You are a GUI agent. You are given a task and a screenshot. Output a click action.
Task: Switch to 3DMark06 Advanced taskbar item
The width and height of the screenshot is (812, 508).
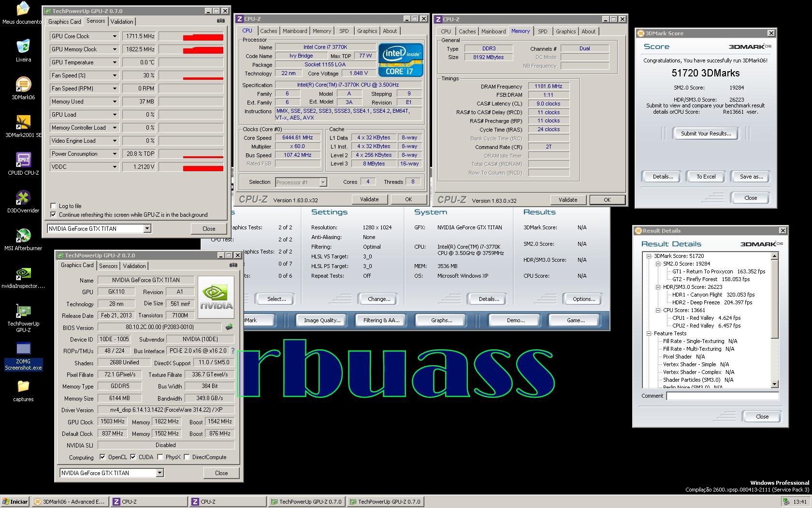[x=70, y=502]
